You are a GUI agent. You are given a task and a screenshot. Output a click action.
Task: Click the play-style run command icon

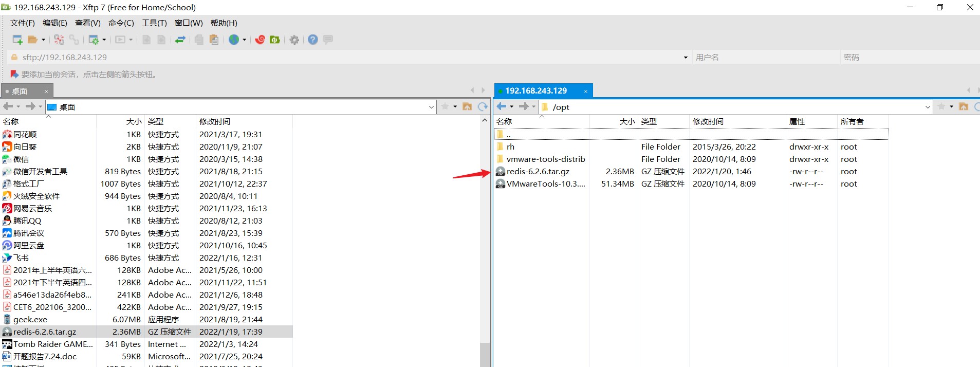tap(120, 40)
